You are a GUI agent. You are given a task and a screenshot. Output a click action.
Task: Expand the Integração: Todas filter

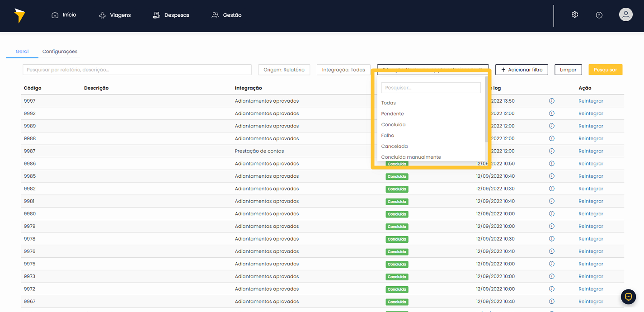point(343,70)
